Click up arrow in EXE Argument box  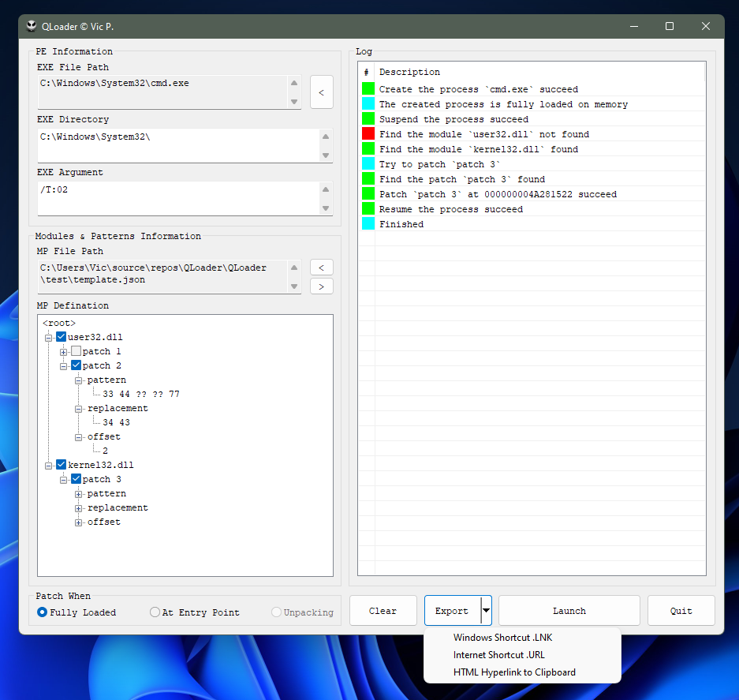point(325,189)
